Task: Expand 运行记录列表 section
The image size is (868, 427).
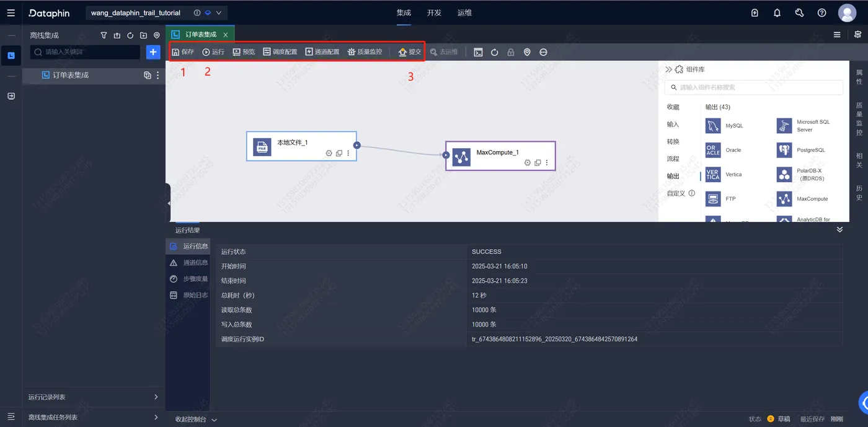Action: (94, 397)
